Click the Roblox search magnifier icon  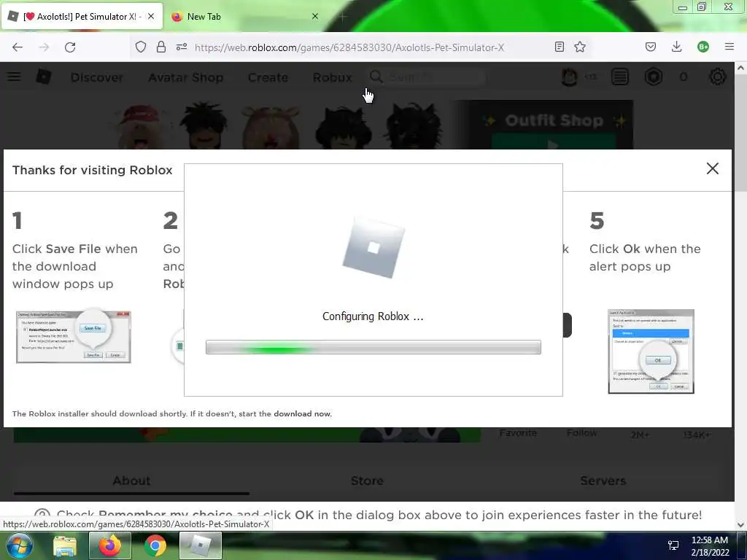(x=376, y=77)
